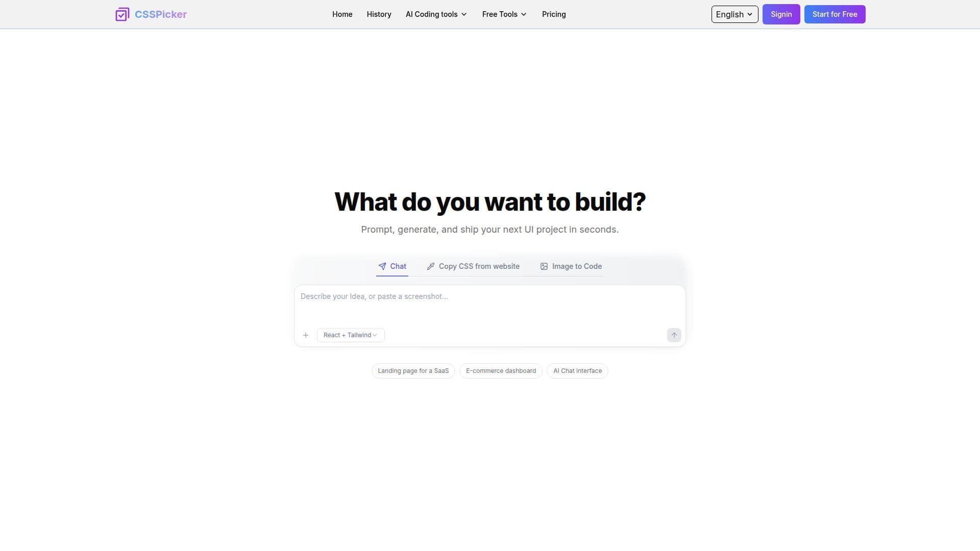
Task: Open the React + Tailwind framework dropdown
Action: tap(351, 335)
